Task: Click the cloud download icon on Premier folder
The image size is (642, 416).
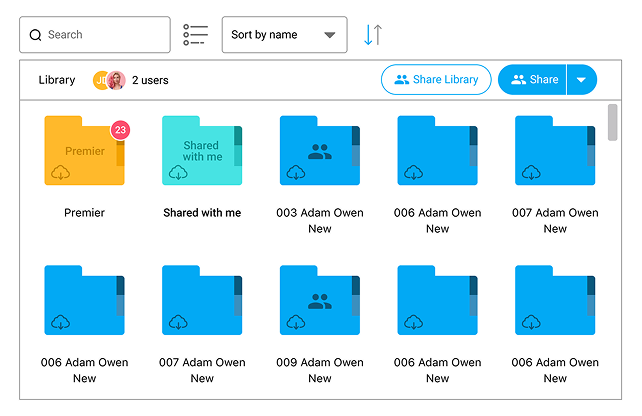Action: pyautogui.click(x=61, y=173)
